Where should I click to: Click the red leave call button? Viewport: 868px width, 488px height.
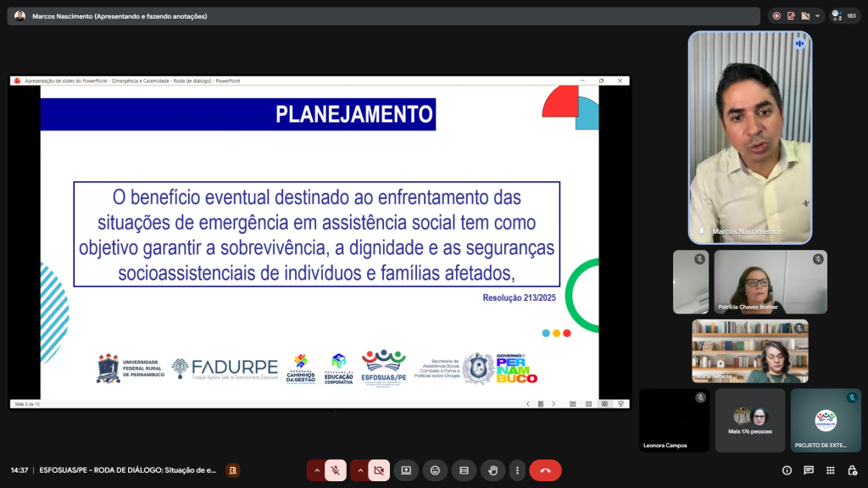click(x=545, y=470)
